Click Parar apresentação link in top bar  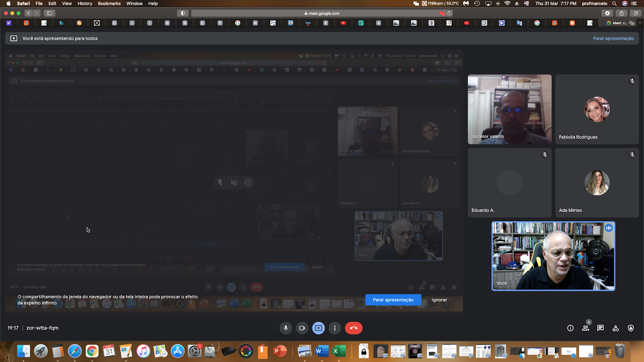coord(613,39)
